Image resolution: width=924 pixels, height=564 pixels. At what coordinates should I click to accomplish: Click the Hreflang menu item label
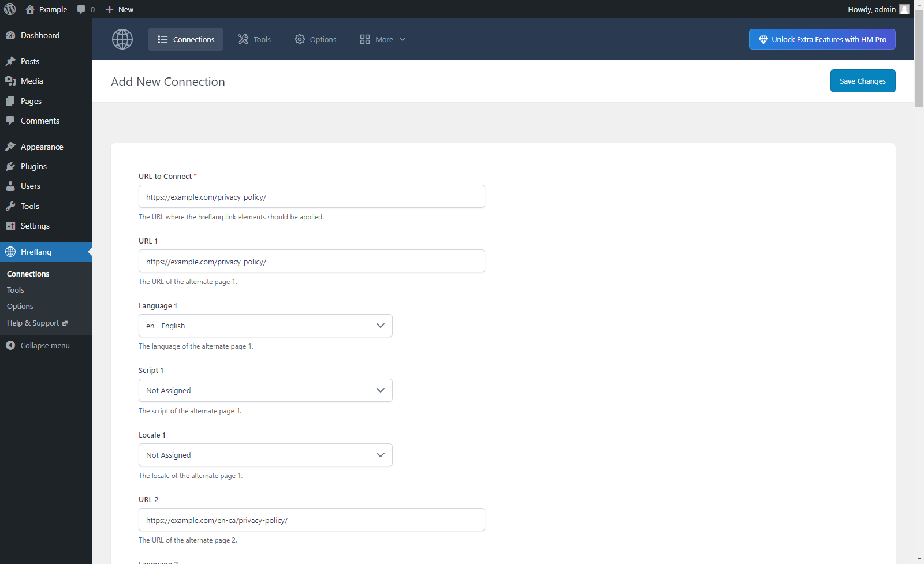(x=36, y=252)
